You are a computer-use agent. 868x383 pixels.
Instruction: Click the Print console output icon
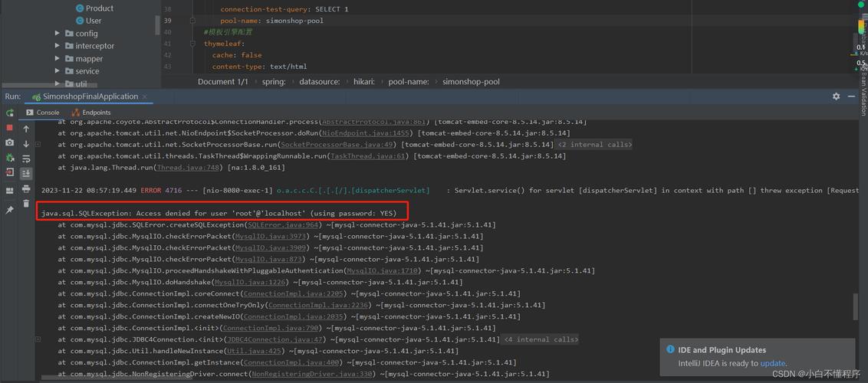[x=26, y=188]
